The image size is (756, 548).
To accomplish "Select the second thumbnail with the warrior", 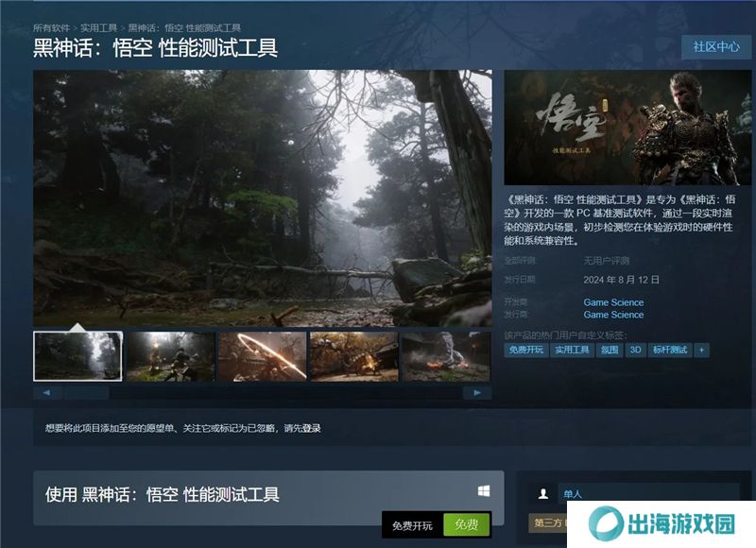I will [x=170, y=356].
